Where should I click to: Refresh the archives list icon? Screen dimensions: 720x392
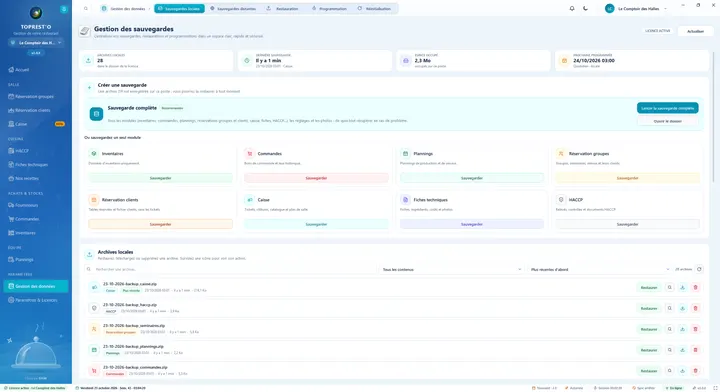coord(699,269)
